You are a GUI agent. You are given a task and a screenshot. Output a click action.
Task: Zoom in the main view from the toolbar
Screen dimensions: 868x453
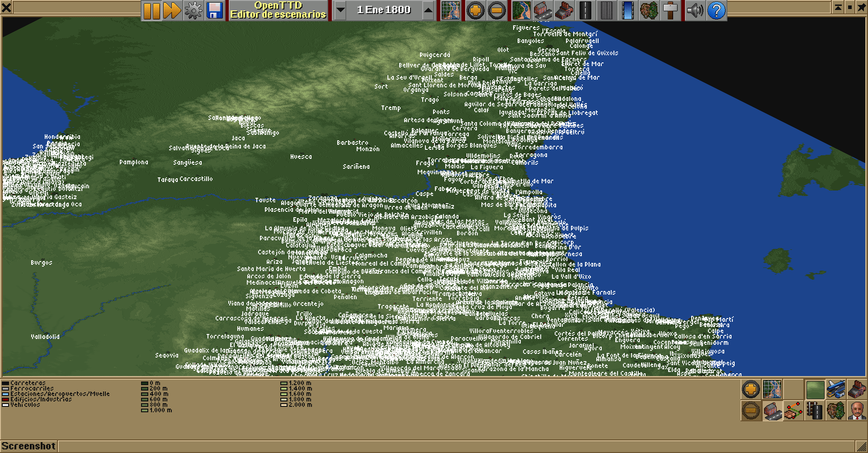[475, 10]
